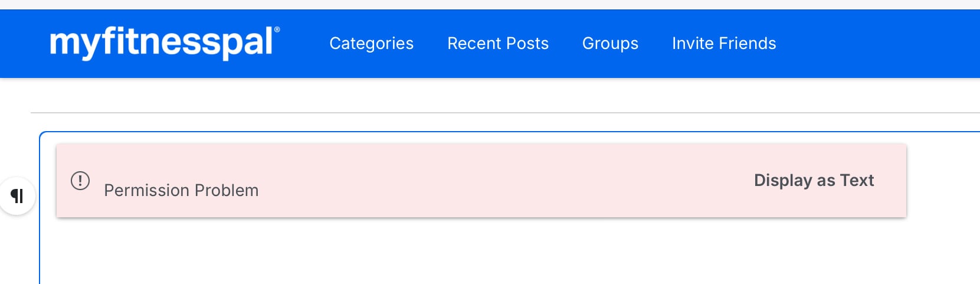Click the exclamation warning icon
This screenshot has width=980, height=284.
[80, 180]
